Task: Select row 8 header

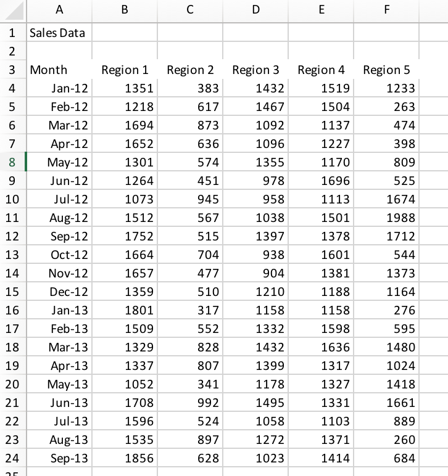Action: [13, 162]
